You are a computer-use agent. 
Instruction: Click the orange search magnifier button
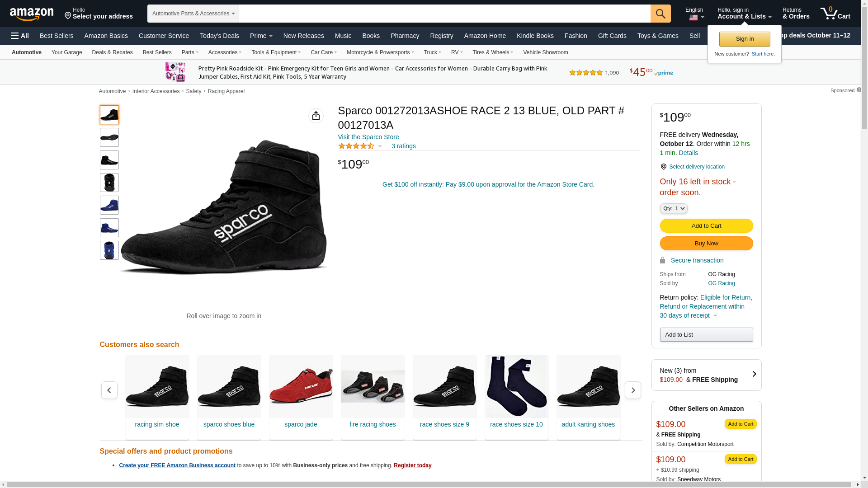point(660,14)
